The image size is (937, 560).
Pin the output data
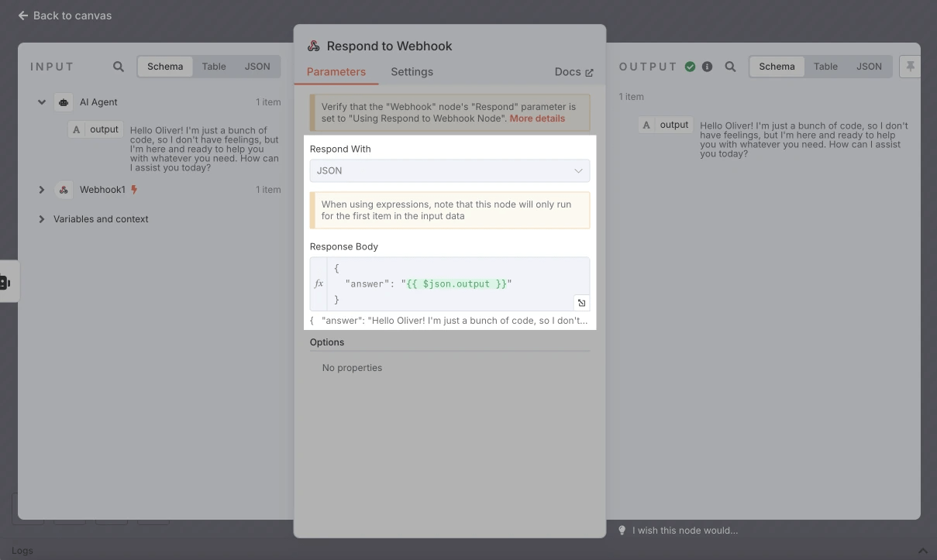tap(910, 67)
